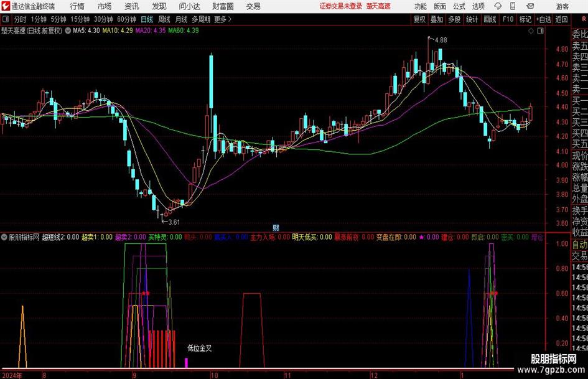Add to watchlist with +自选
588x379 pixels.
tap(543, 19)
